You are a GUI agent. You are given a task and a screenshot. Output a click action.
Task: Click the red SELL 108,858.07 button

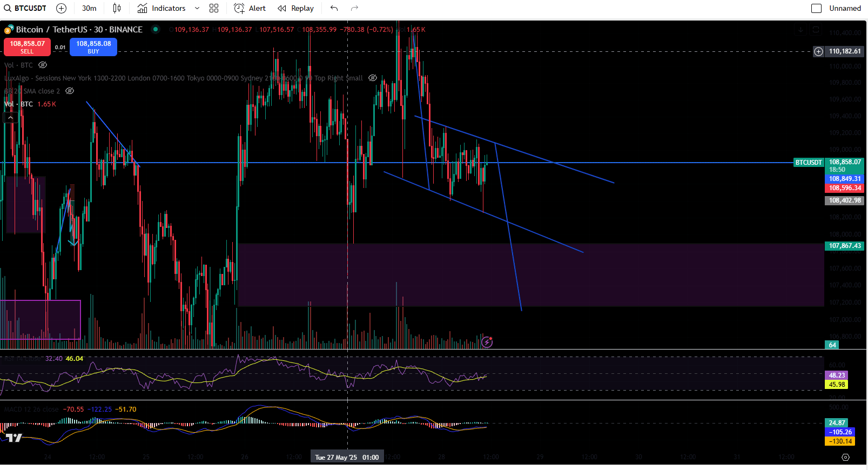[27, 47]
